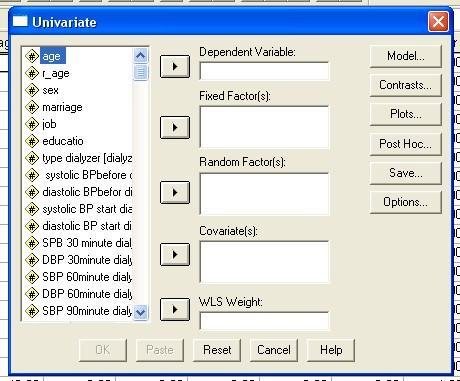This screenshot has width=460, height=381.
Task: Click the Help button
Action: click(x=331, y=350)
